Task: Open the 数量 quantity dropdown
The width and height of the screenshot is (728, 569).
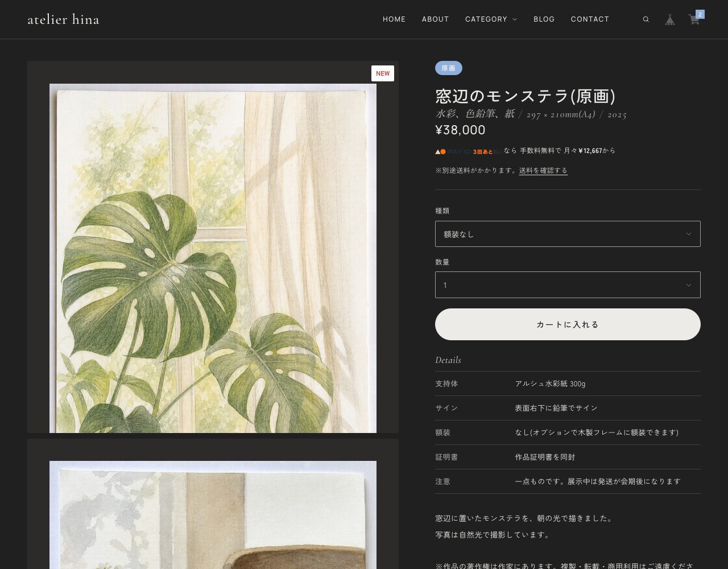Action: coord(568,285)
